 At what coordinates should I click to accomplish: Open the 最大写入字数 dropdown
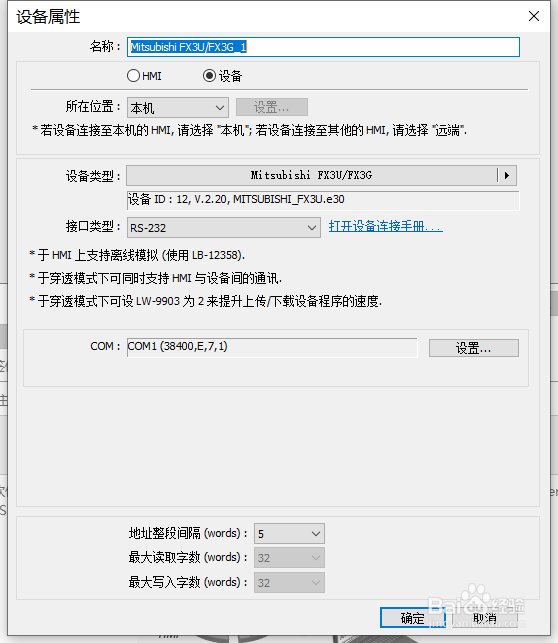tap(289, 582)
